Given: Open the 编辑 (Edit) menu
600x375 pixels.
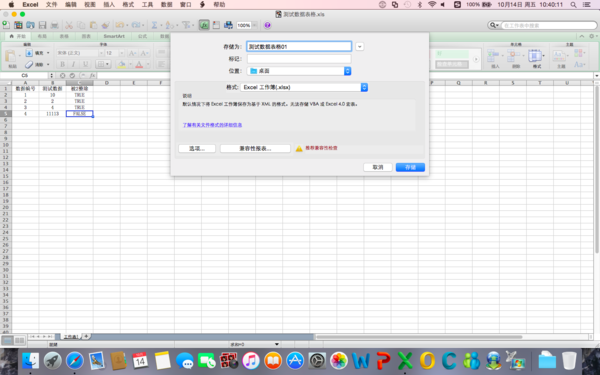Looking at the screenshot, I should 71,5.
